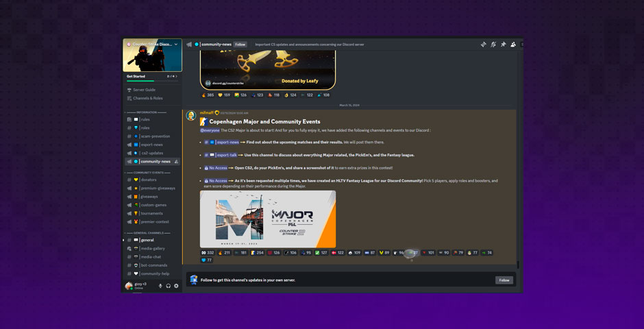Toggle reaction with count 124 under giveaway

[x=290, y=95]
